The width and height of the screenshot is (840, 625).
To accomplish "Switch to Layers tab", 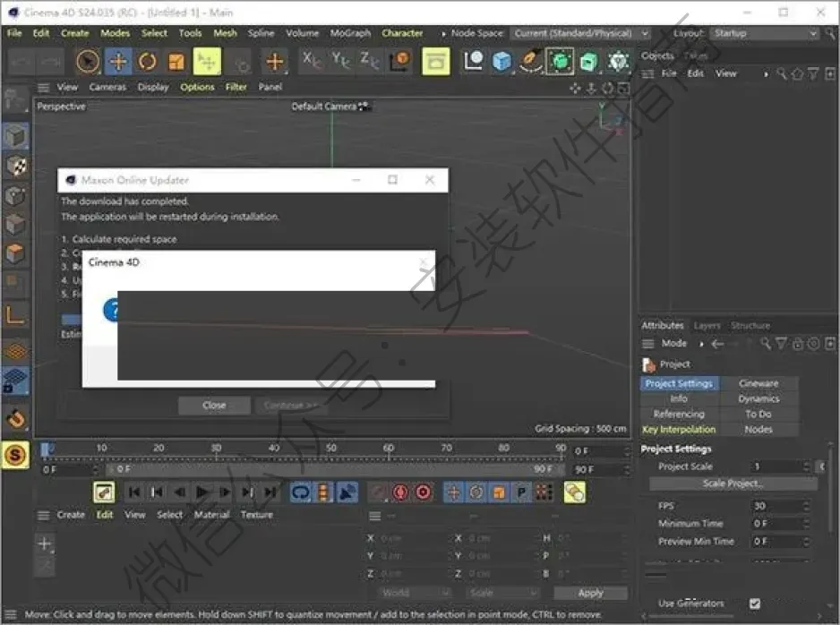I will tap(707, 326).
